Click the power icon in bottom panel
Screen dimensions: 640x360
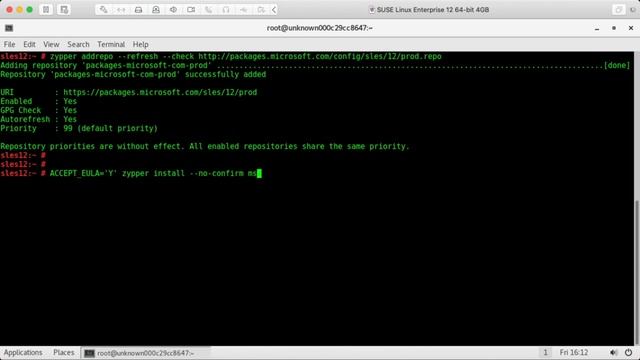[x=628, y=352]
